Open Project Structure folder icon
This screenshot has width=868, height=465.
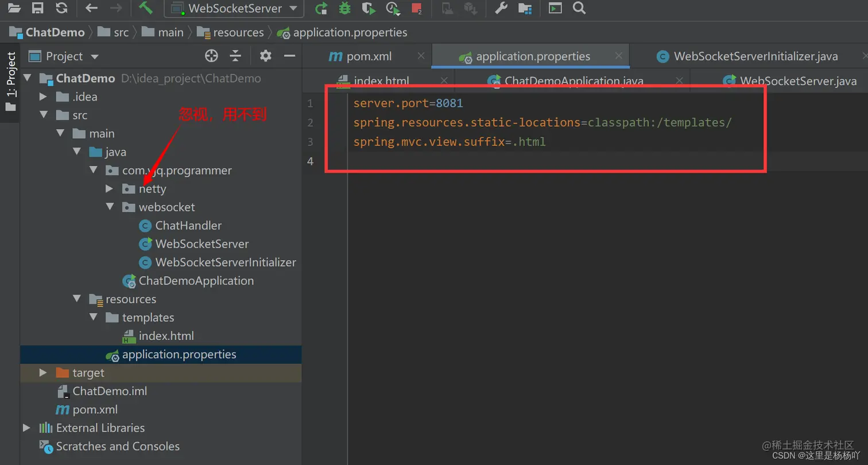click(525, 8)
